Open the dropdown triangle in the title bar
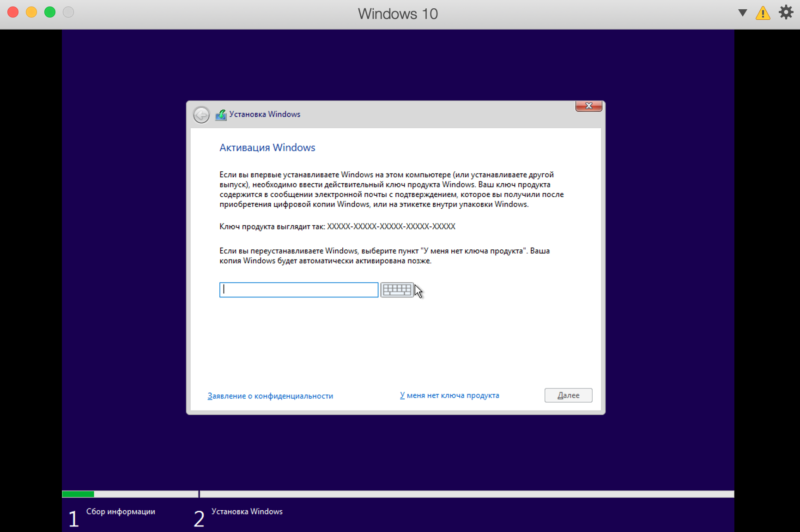Viewport: 800px width, 532px height. coord(742,13)
